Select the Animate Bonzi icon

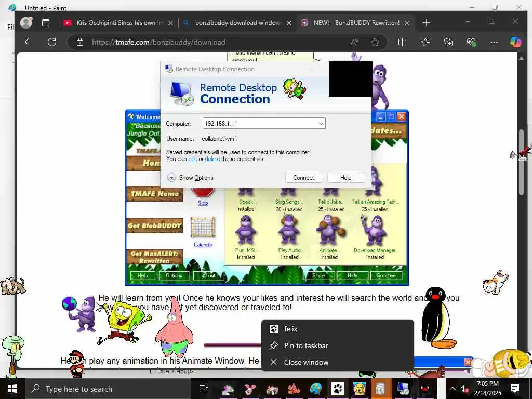point(330,230)
